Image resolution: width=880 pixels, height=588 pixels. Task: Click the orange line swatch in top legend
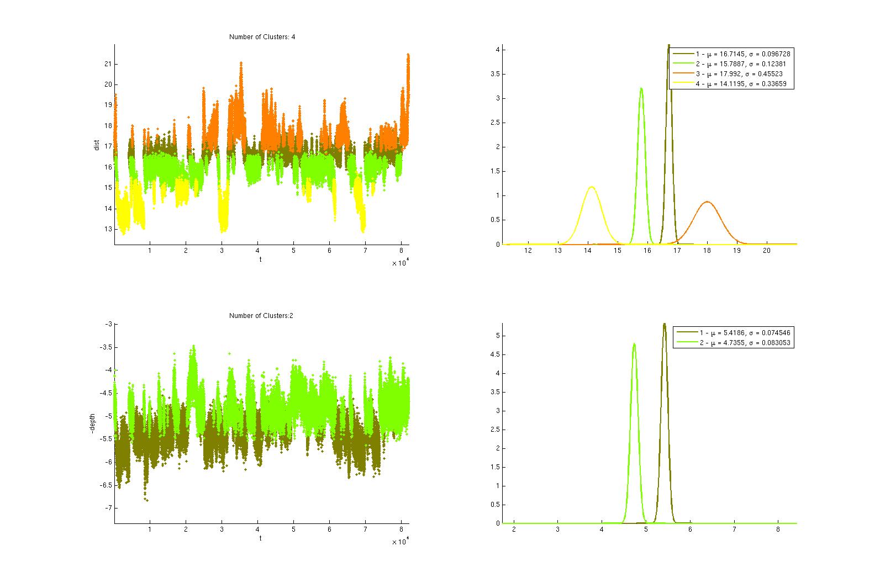(682, 74)
